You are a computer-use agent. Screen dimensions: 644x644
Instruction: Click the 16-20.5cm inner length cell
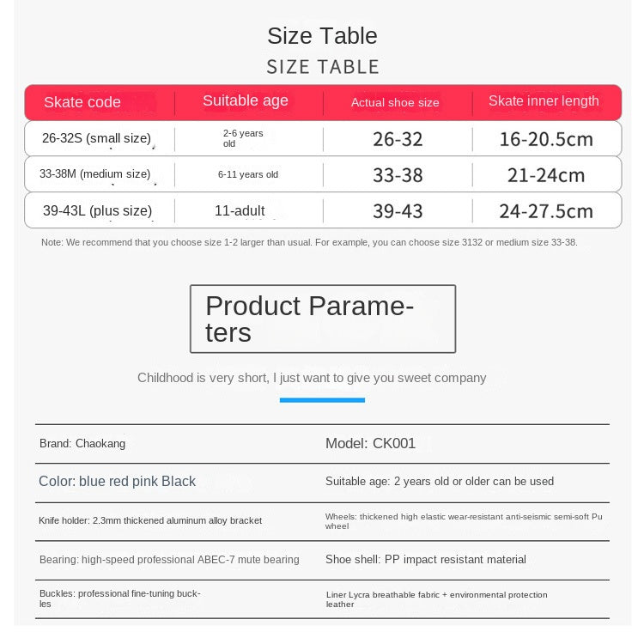[546, 139]
